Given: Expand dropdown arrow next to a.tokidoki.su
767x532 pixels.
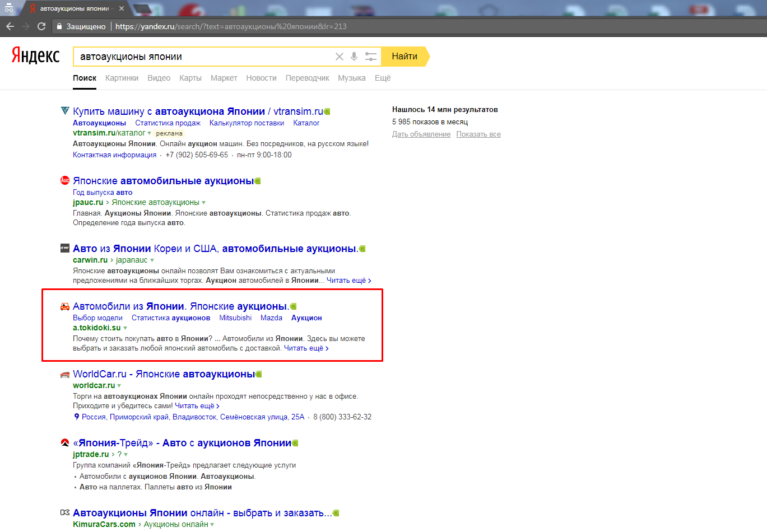Looking at the screenshot, I should pyautogui.click(x=125, y=328).
